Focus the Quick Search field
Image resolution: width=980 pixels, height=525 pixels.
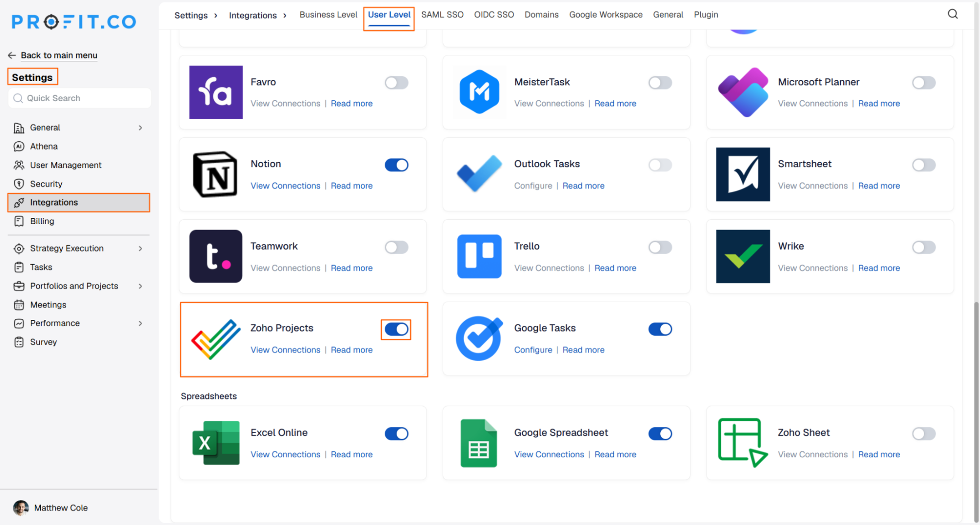[x=79, y=98]
